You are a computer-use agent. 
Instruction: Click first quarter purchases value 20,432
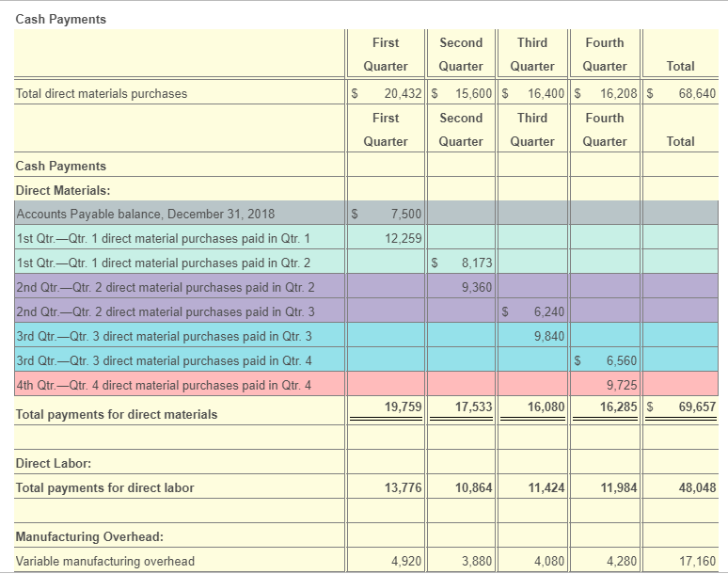pos(403,93)
